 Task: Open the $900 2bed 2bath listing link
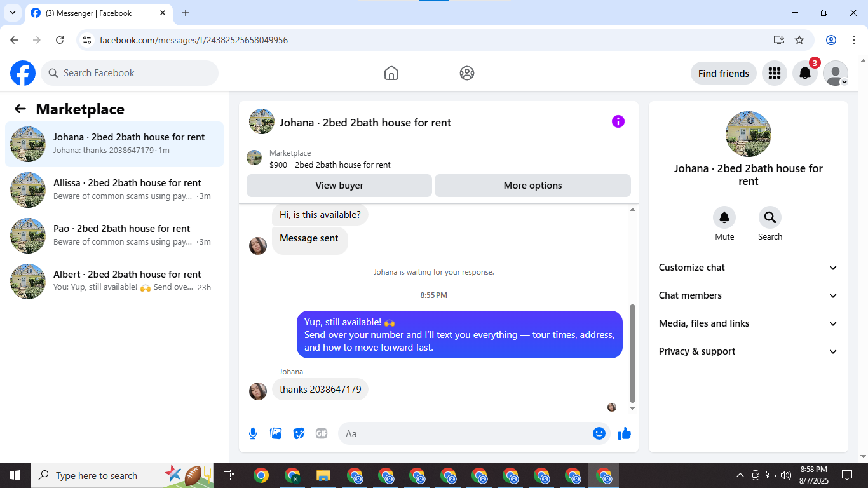pos(330,165)
